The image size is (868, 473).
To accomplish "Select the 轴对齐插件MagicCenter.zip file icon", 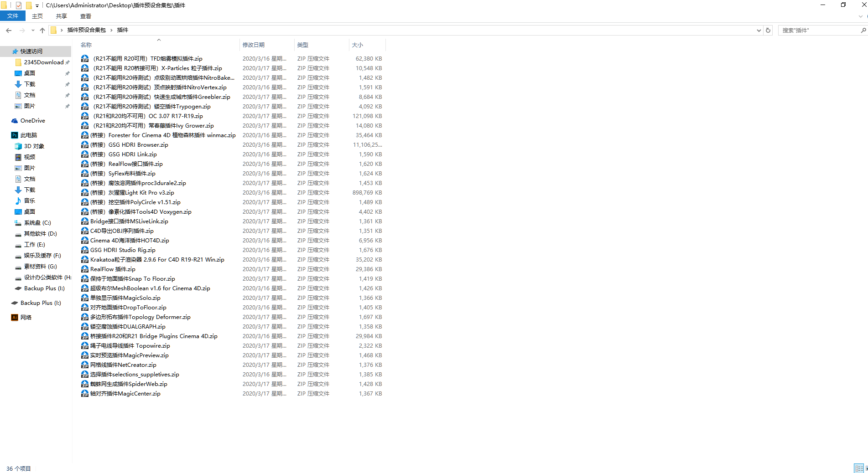I will (85, 394).
